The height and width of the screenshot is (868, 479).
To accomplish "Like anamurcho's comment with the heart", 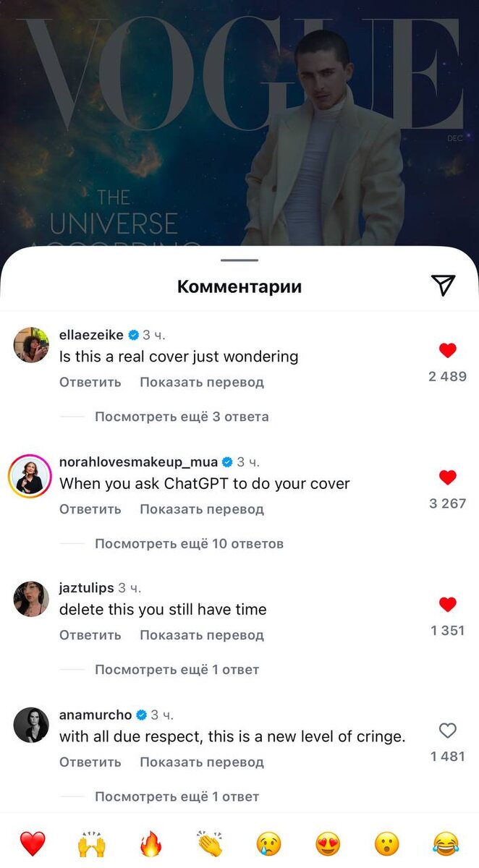I will 448,731.
